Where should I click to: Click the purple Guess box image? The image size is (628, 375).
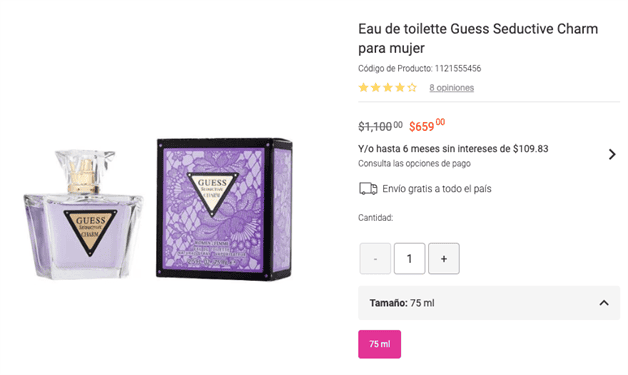(x=224, y=209)
